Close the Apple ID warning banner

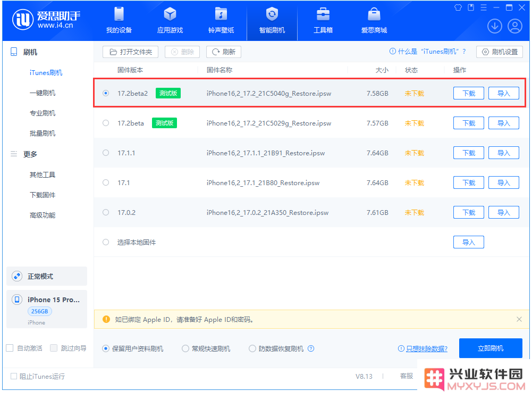click(519, 319)
